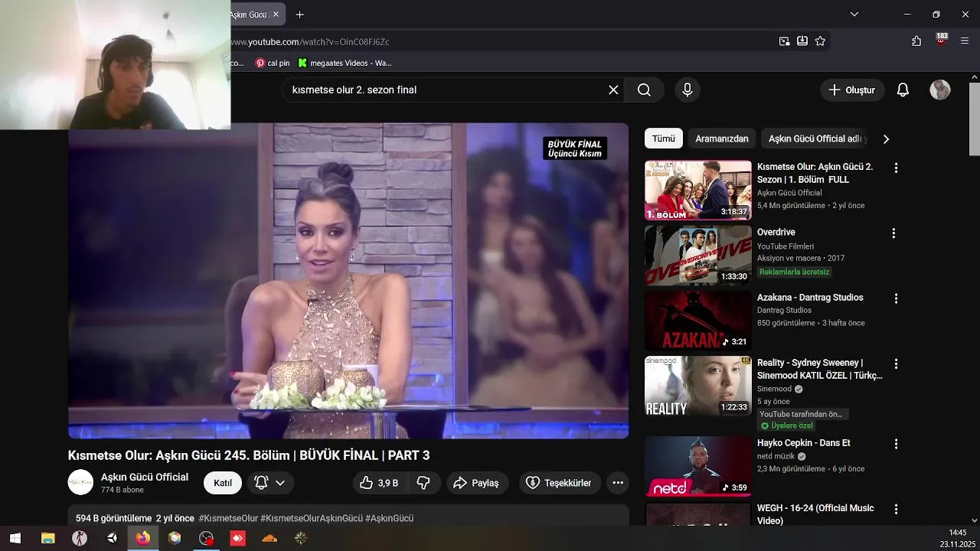Open the megaates Videos bookmark
The image size is (980, 551).
point(345,63)
